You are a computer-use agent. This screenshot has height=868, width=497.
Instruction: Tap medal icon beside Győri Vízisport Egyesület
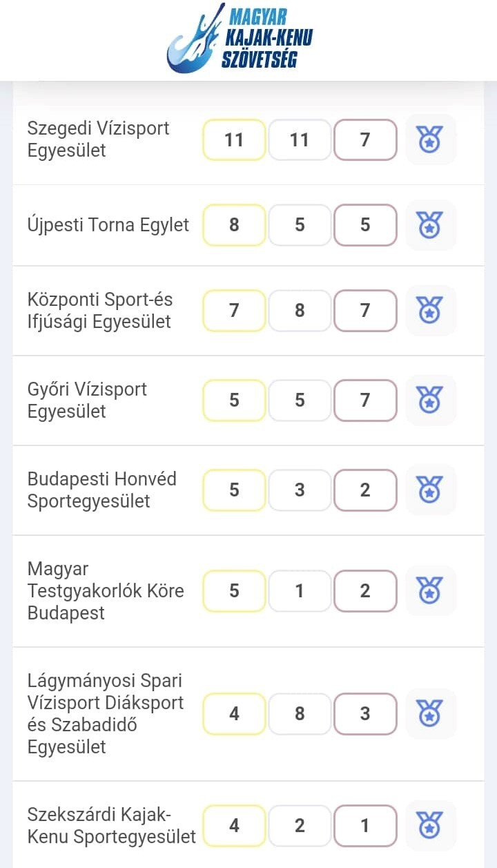tap(430, 400)
